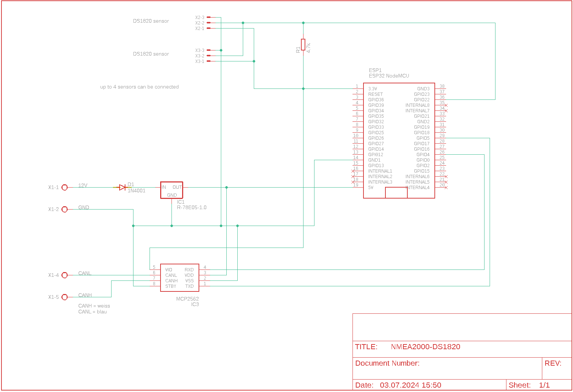The image size is (573, 392).
Task: Click the X3-2 connector pin
Action: click(x=208, y=56)
